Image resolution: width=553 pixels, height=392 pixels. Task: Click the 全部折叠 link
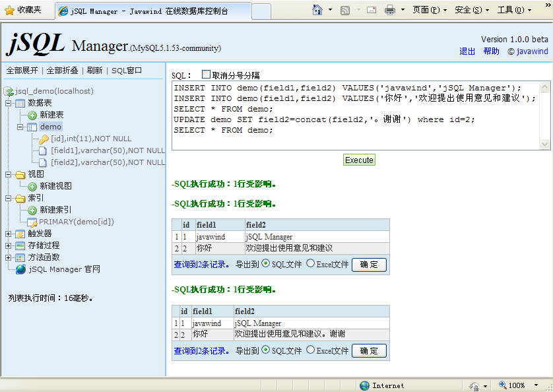pos(62,71)
